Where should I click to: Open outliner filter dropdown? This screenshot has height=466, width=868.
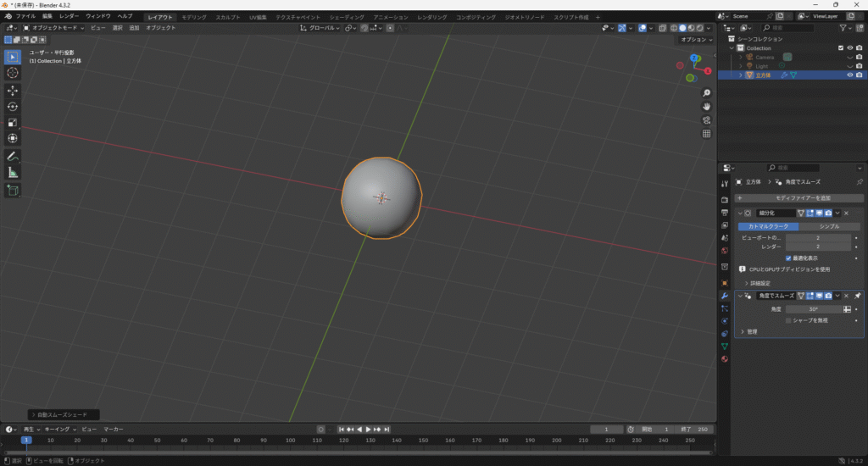click(x=847, y=28)
